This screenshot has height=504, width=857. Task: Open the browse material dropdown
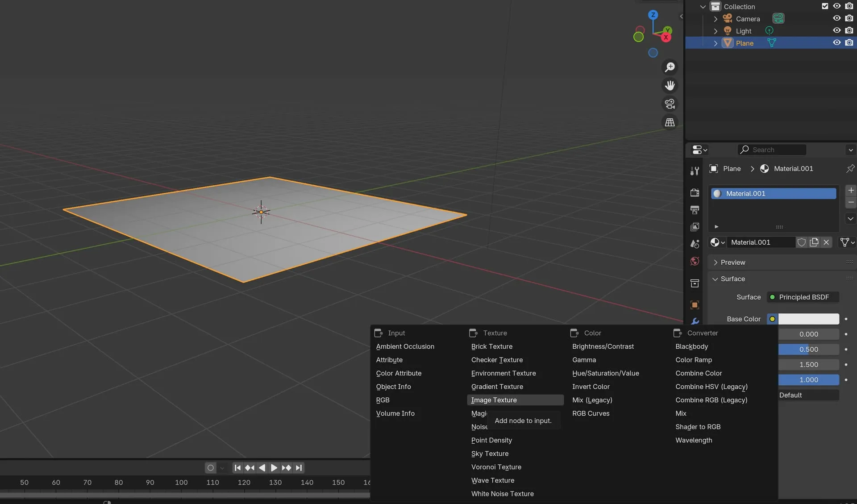[717, 242]
